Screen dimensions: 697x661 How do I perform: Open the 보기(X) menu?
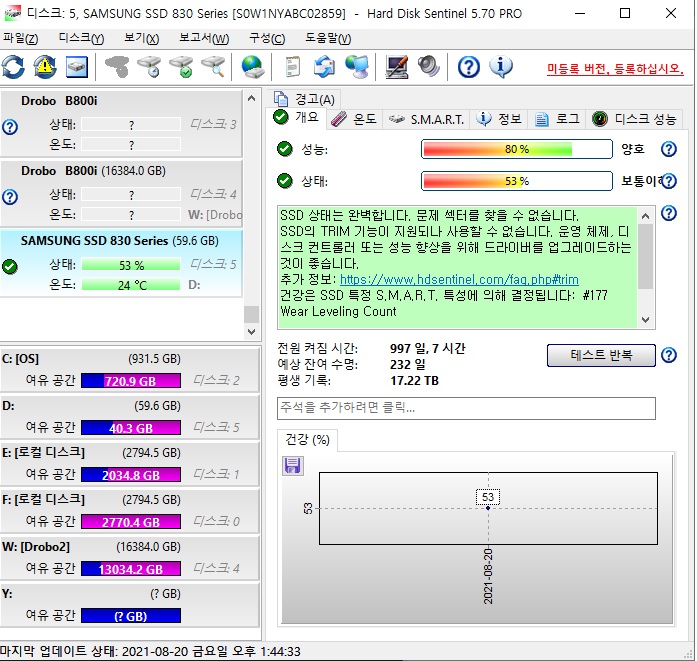(x=141, y=39)
